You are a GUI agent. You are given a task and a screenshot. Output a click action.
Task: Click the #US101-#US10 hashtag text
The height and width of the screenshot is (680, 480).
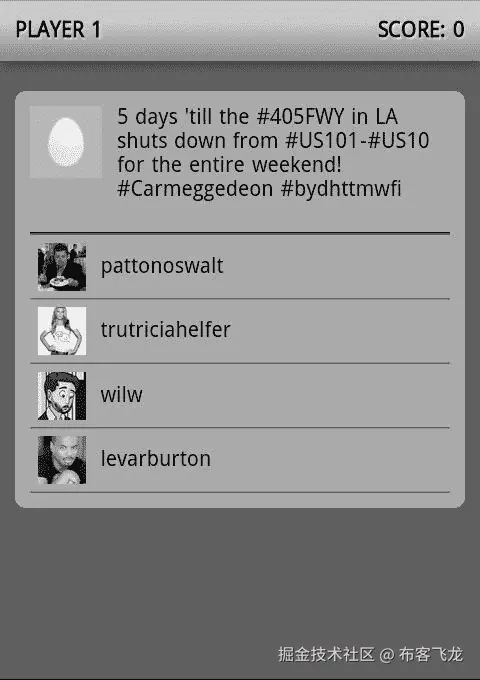click(357, 141)
